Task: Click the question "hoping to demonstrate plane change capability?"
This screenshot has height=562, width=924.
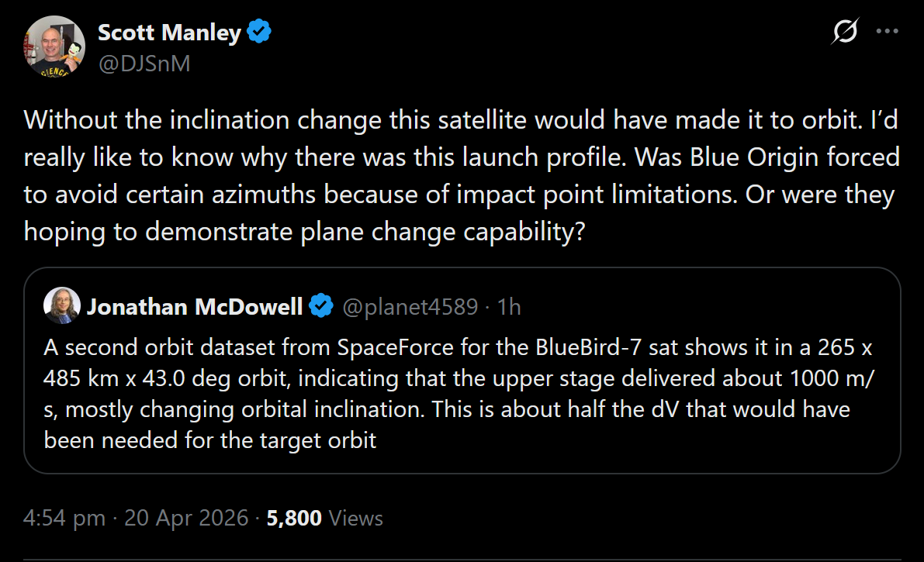Action: [303, 232]
